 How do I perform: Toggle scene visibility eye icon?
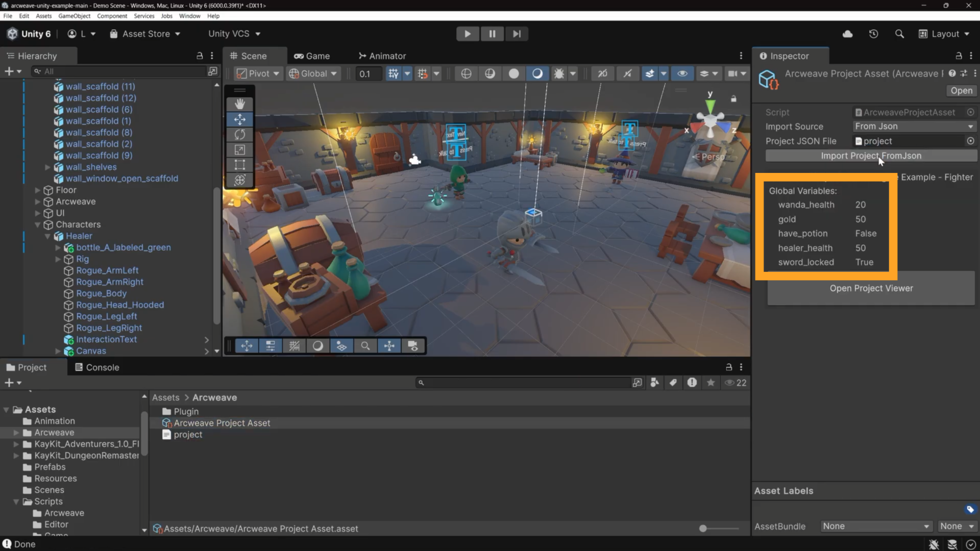pyautogui.click(x=682, y=73)
